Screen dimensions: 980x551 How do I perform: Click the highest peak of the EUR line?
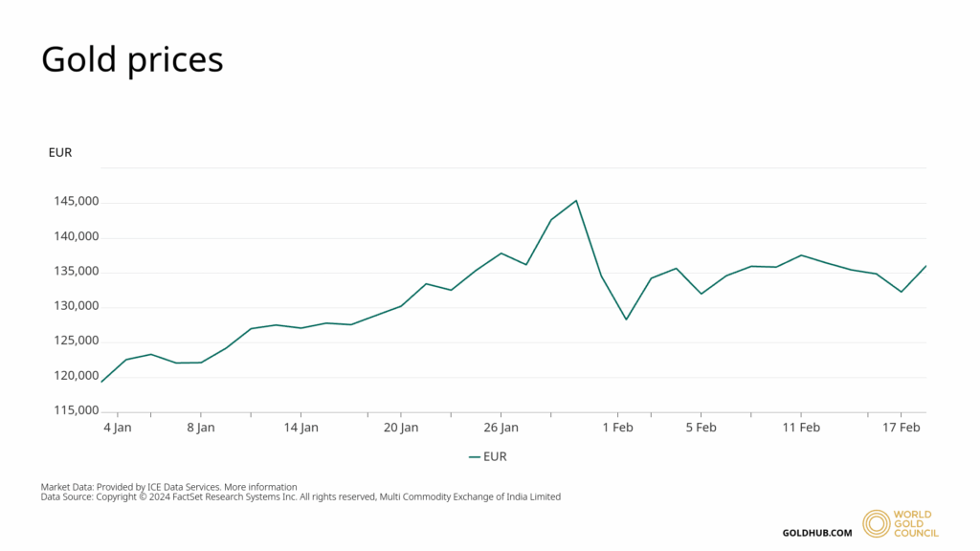click(576, 201)
